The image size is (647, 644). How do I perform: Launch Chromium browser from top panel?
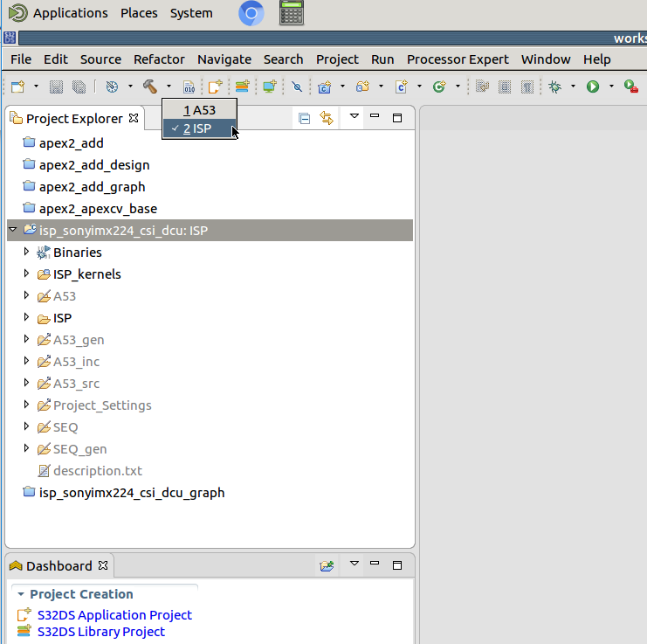pyautogui.click(x=251, y=13)
